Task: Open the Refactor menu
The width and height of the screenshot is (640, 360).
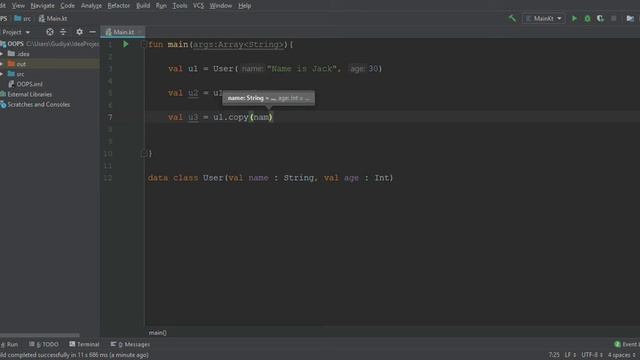Action: pos(119,6)
